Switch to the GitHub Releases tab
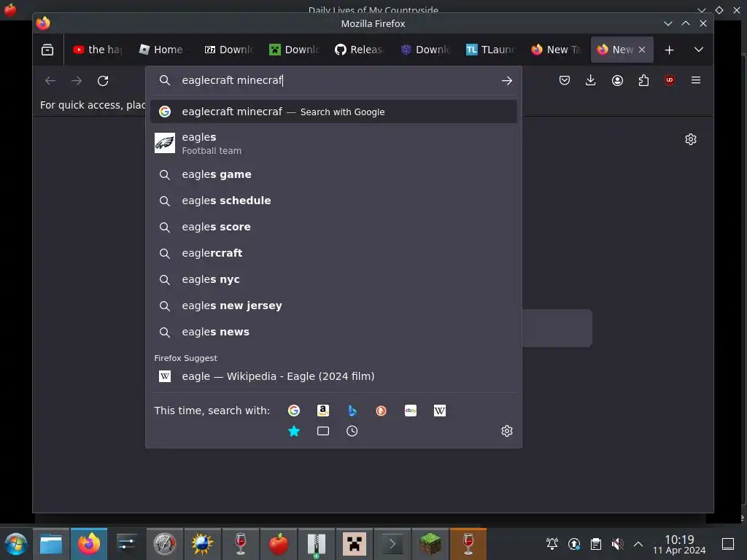The height and width of the screenshot is (560, 747). [x=359, y=50]
